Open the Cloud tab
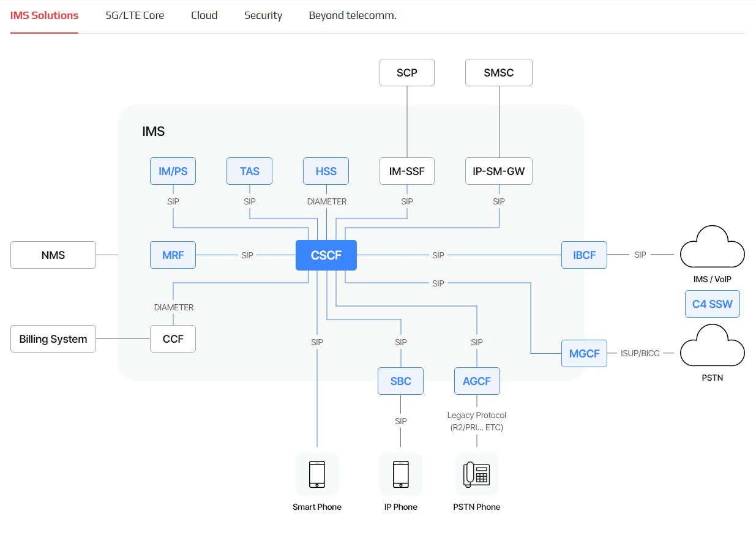 point(204,15)
